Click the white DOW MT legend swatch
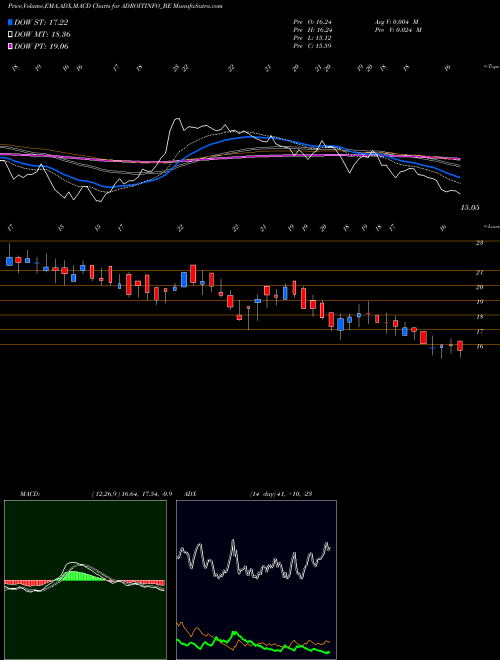Image resolution: width=500 pixels, height=660 pixels. click(10, 35)
